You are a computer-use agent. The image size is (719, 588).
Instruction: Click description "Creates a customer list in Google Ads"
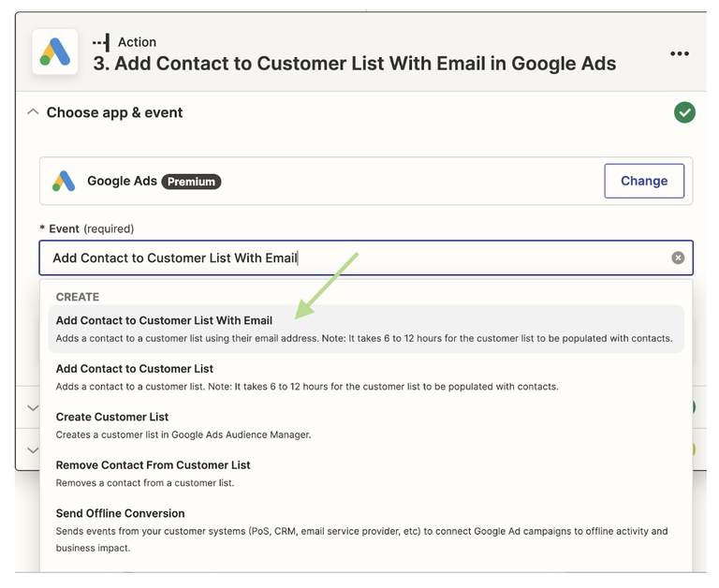183,434
